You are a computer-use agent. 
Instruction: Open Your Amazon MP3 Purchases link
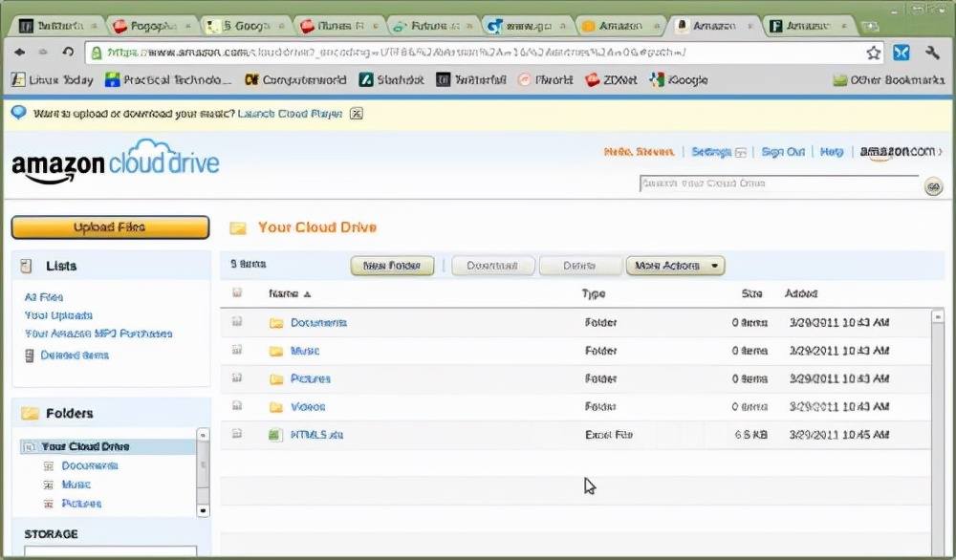click(x=98, y=334)
